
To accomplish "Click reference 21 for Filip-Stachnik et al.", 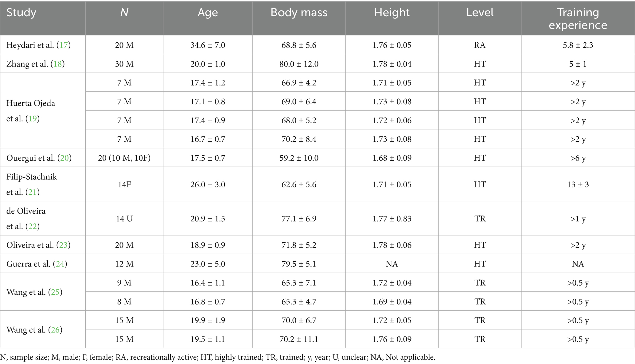I will (33, 192).
